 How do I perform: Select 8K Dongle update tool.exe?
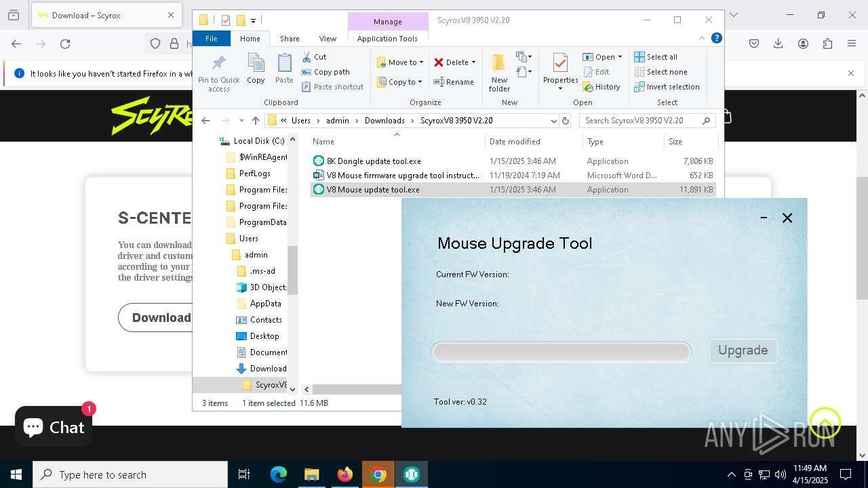[513, 161]
